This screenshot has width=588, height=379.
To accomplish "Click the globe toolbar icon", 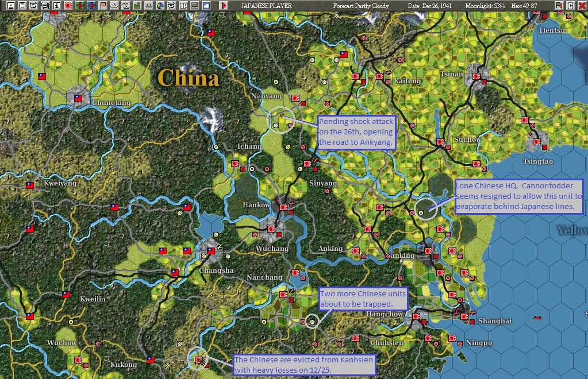I will click(160, 6).
